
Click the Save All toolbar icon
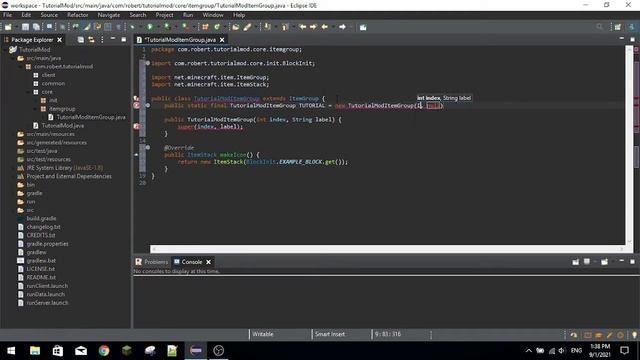36,27
